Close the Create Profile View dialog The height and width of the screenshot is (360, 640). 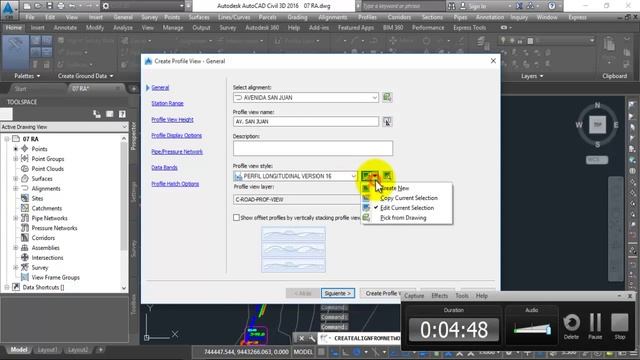(493, 61)
